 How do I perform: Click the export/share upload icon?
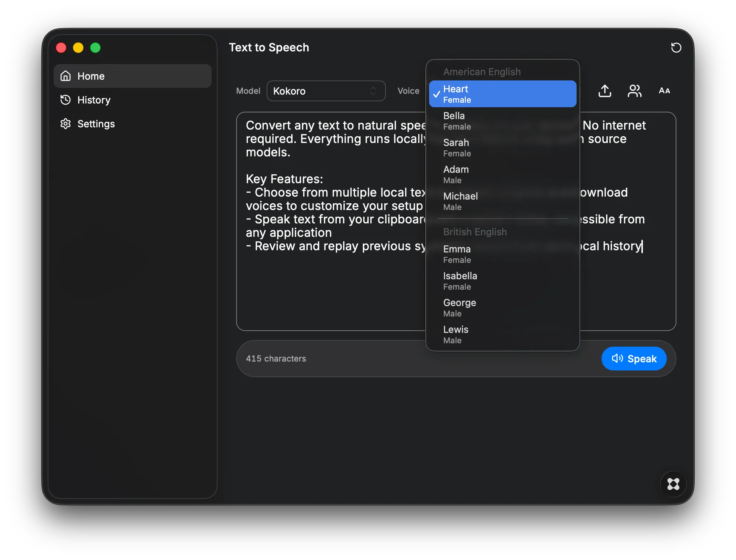coord(605,91)
